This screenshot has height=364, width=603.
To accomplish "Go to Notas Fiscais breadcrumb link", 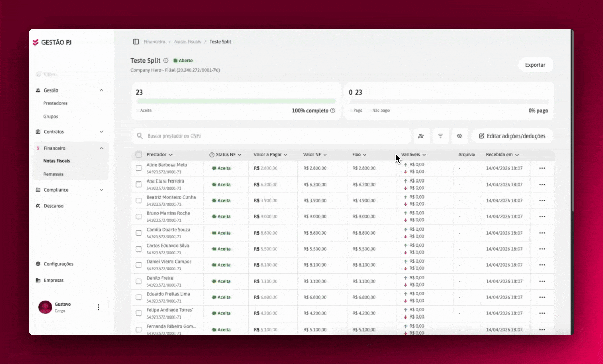I will point(188,42).
